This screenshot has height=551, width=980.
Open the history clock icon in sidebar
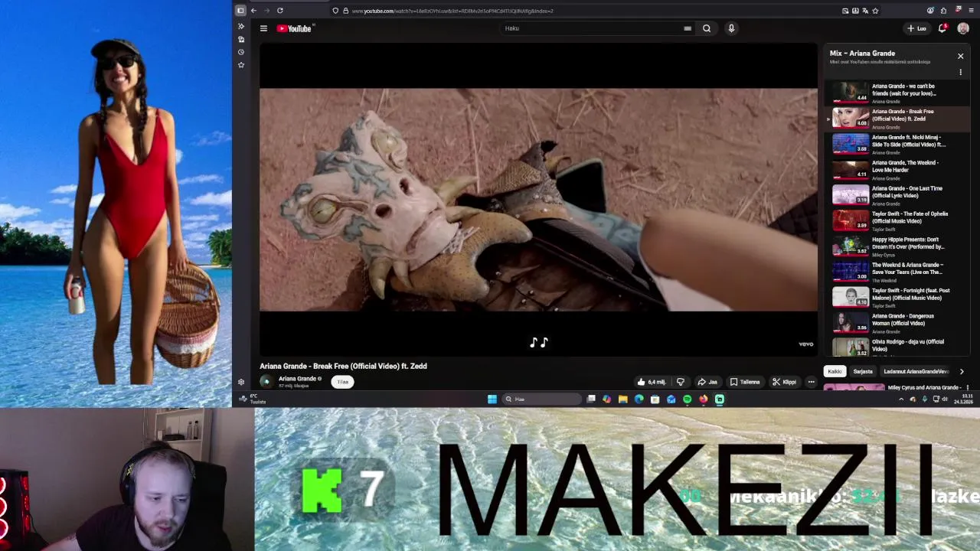pyautogui.click(x=241, y=52)
